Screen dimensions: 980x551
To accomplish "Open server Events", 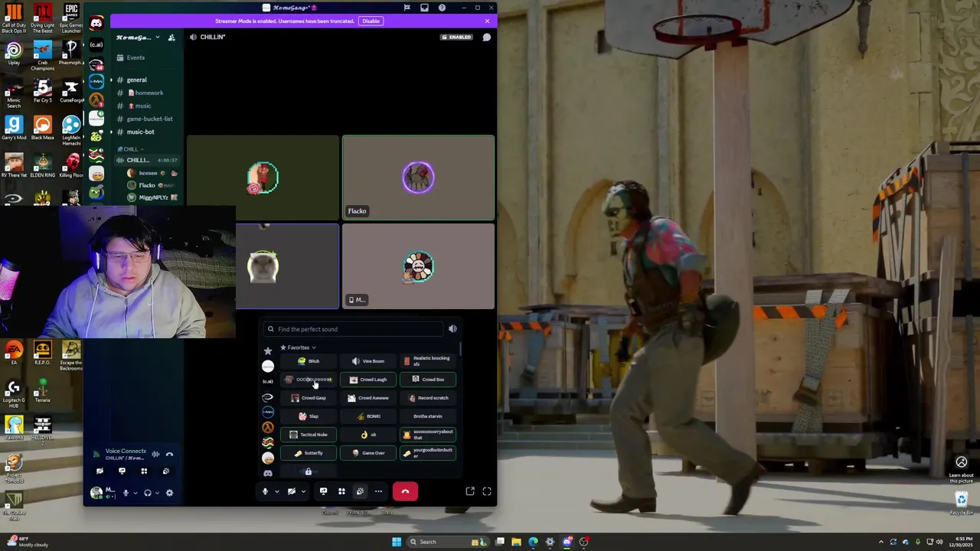I will [145, 57].
